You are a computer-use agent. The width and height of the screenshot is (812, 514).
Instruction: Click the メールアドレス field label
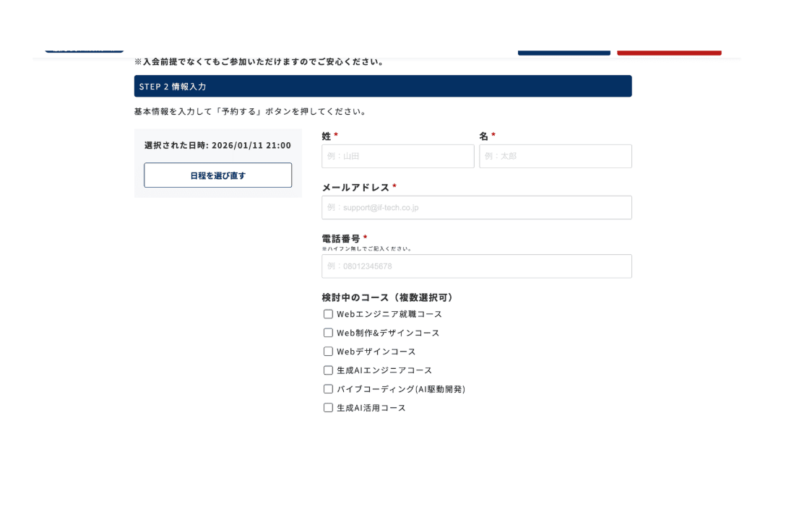pos(355,187)
